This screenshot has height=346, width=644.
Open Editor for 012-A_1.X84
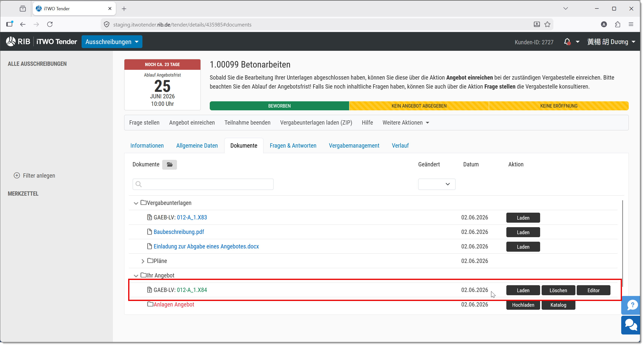point(593,290)
